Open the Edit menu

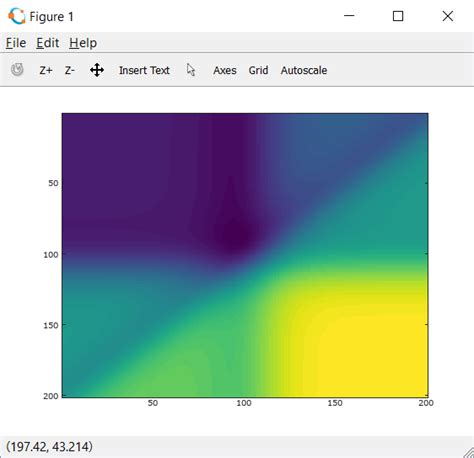48,43
